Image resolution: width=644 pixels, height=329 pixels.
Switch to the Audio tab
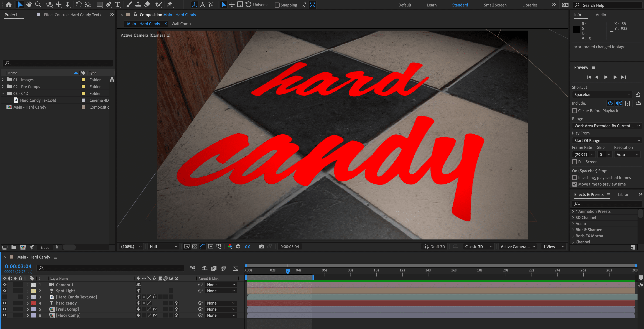[601, 15]
